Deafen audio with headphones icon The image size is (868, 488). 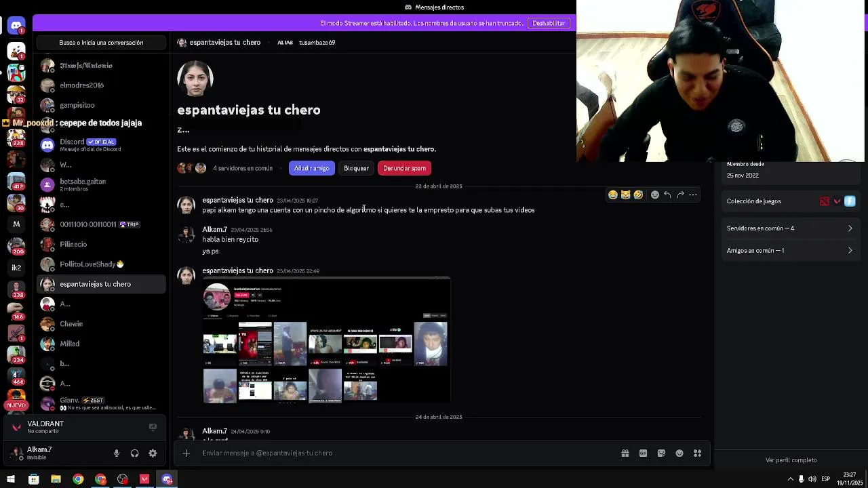(134, 453)
